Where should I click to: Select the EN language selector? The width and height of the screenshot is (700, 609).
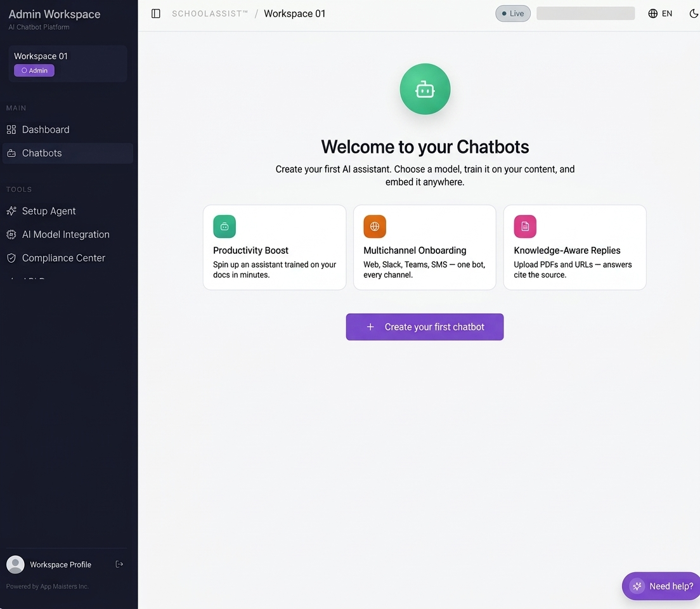pyautogui.click(x=660, y=13)
